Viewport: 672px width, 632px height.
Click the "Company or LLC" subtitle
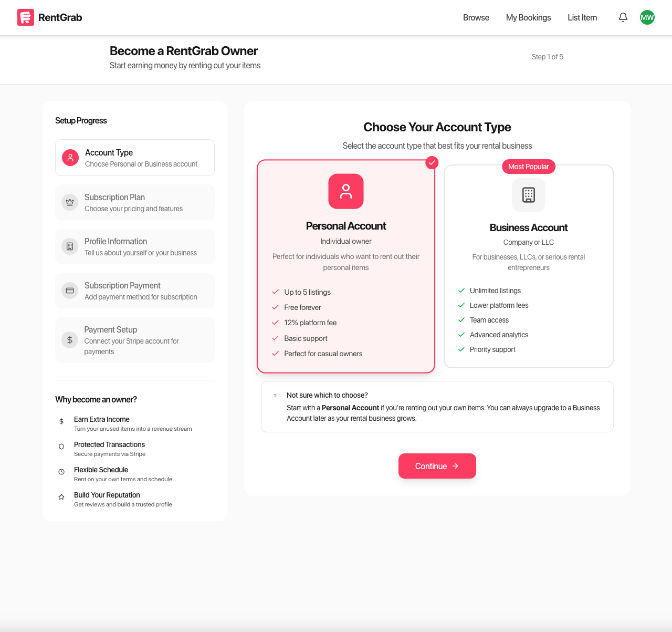click(x=529, y=242)
